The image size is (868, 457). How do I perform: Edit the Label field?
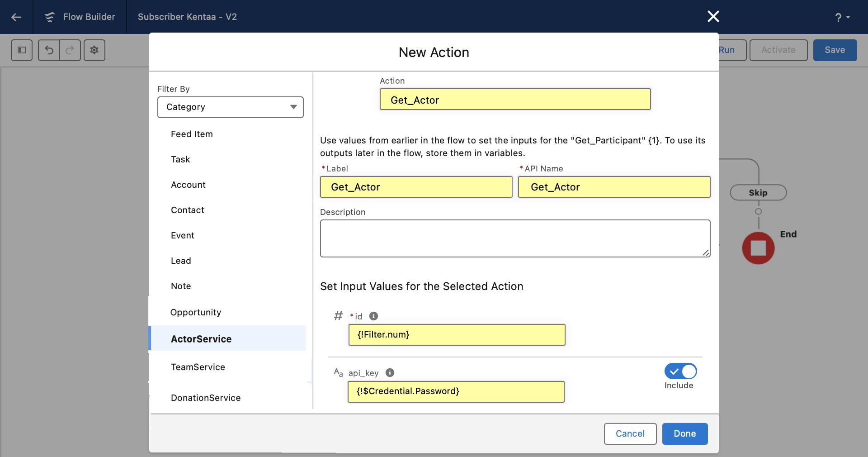(416, 187)
